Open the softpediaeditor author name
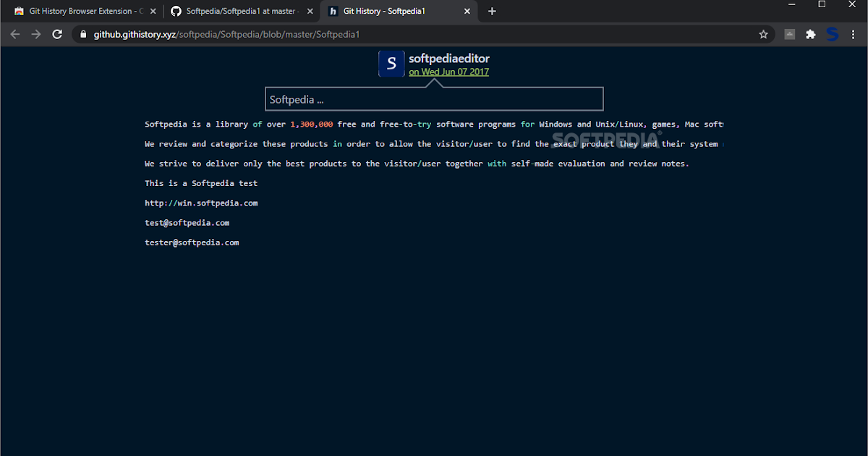This screenshot has width=868, height=456. tap(449, 59)
